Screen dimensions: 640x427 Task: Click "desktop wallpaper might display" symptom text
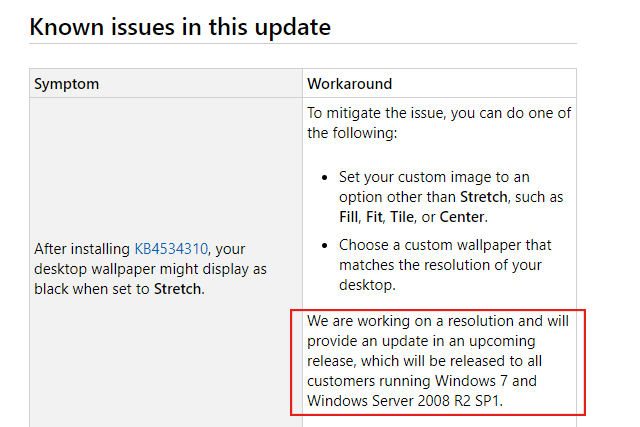coord(150,269)
